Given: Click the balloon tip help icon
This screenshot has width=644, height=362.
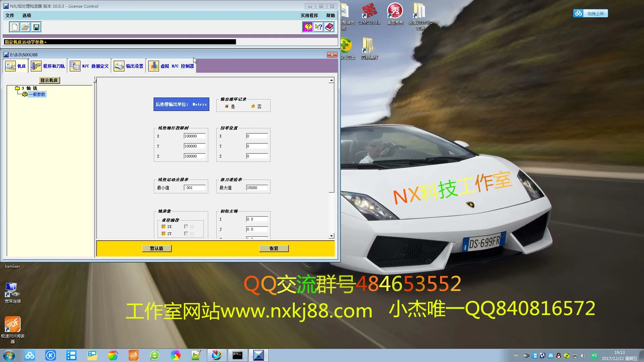Looking at the screenshot, I should [308, 27].
